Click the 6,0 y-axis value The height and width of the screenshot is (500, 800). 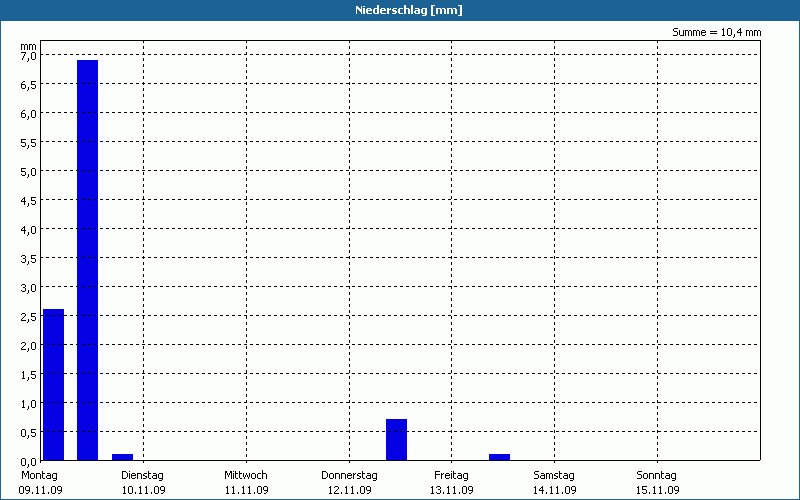click(x=29, y=114)
